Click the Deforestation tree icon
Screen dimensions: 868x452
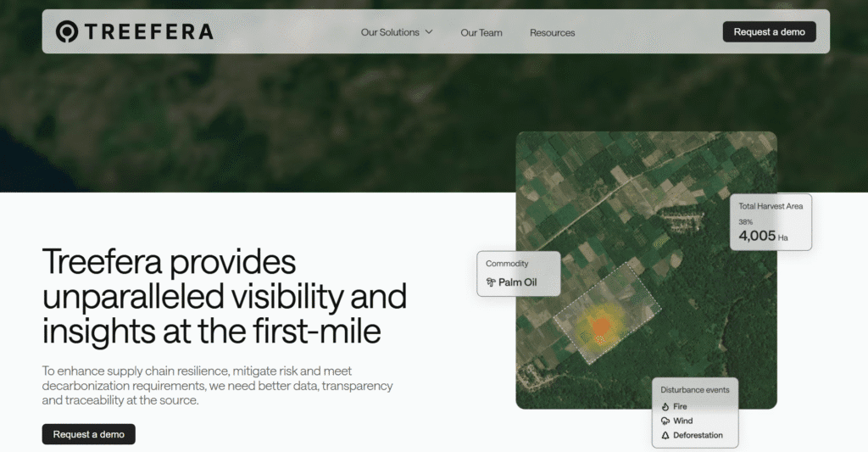665,435
